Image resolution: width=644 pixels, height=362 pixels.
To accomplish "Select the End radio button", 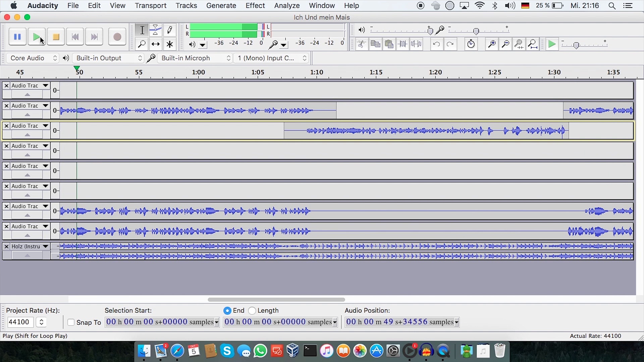I will (x=227, y=311).
